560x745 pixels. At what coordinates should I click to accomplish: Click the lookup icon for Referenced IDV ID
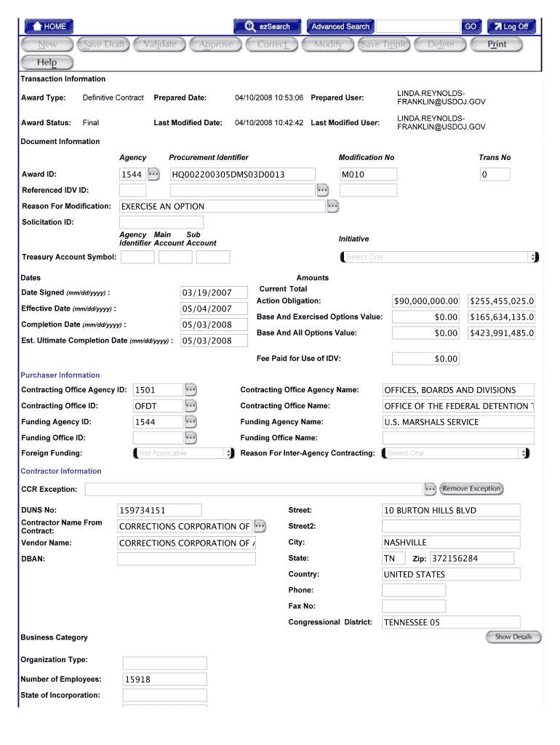click(322, 191)
